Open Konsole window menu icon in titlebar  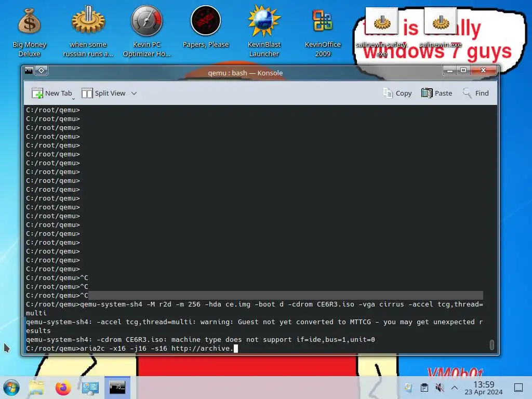pos(29,70)
